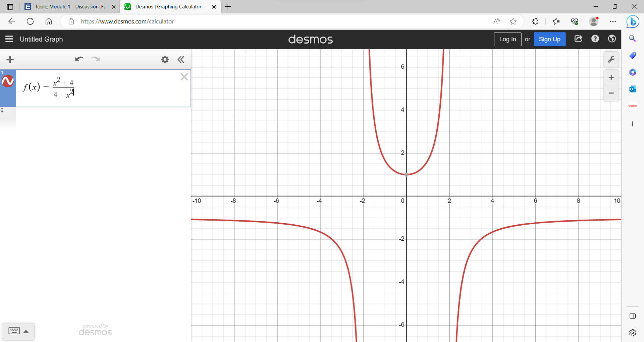Click the red curve color circle in expression 1
644x342 pixels.
[8, 81]
